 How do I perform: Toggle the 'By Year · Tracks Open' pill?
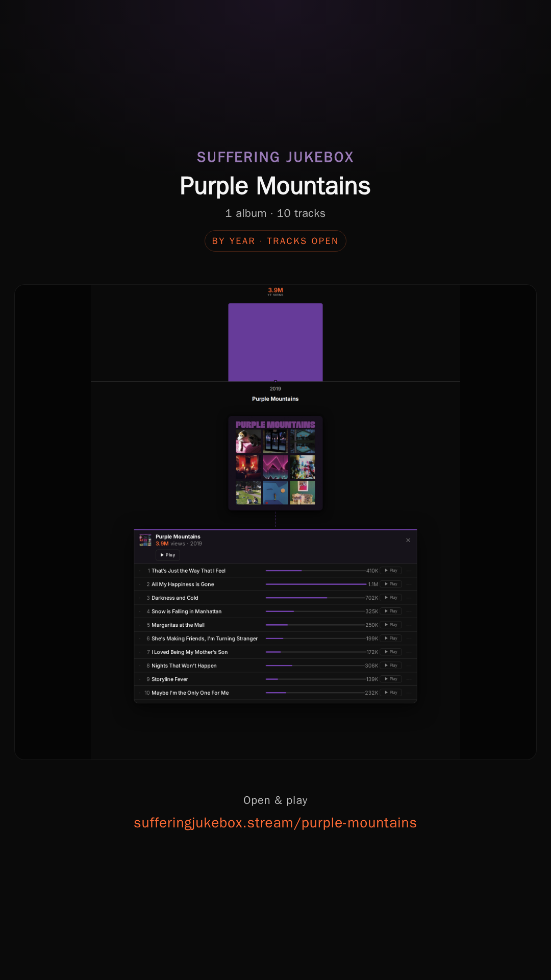275,241
